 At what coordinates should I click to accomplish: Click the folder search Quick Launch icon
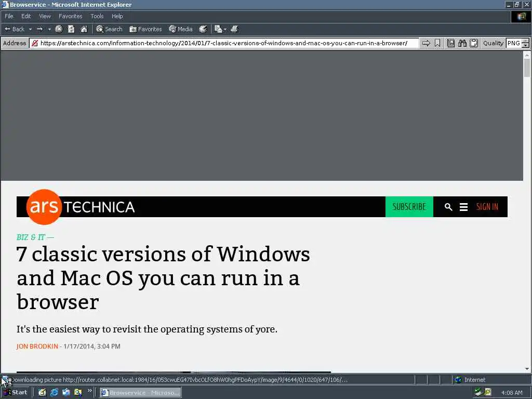point(78,393)
